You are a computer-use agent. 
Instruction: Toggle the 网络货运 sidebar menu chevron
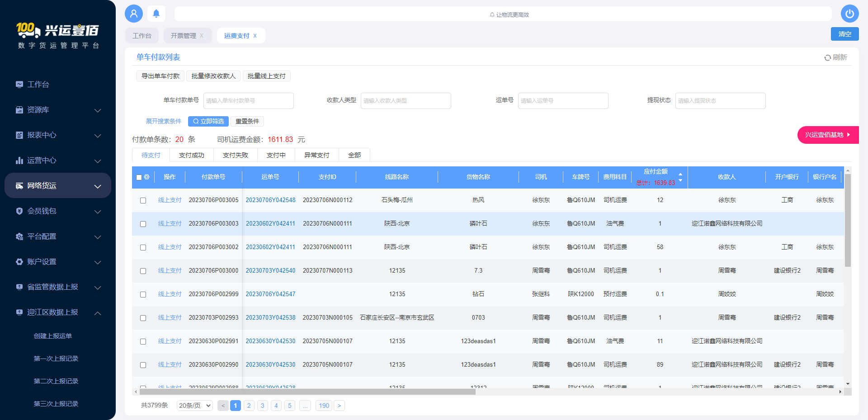[x=98, y=186]
